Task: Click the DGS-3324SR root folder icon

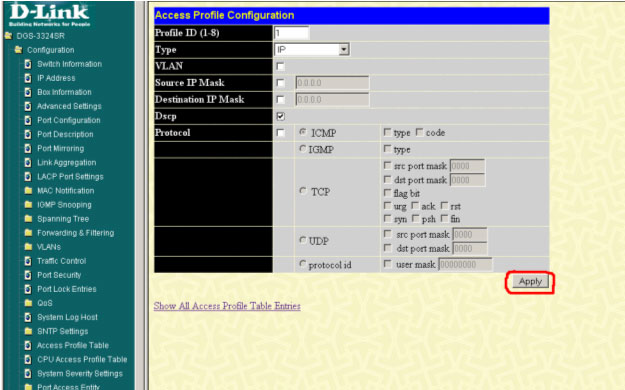Action: coord(8,36)
